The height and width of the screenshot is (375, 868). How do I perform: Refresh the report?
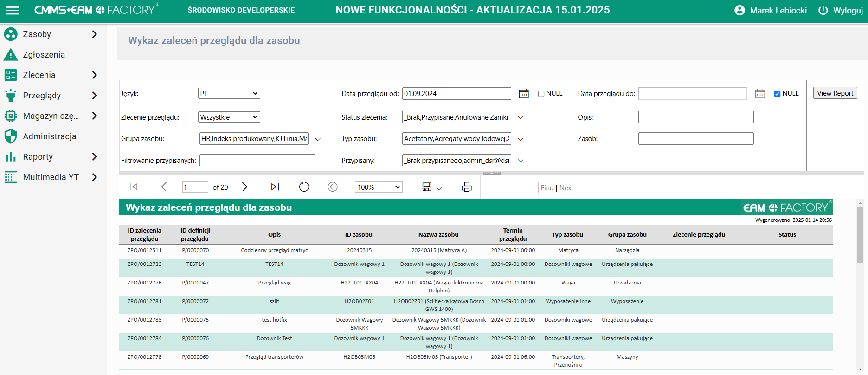[x=304, y=187]
